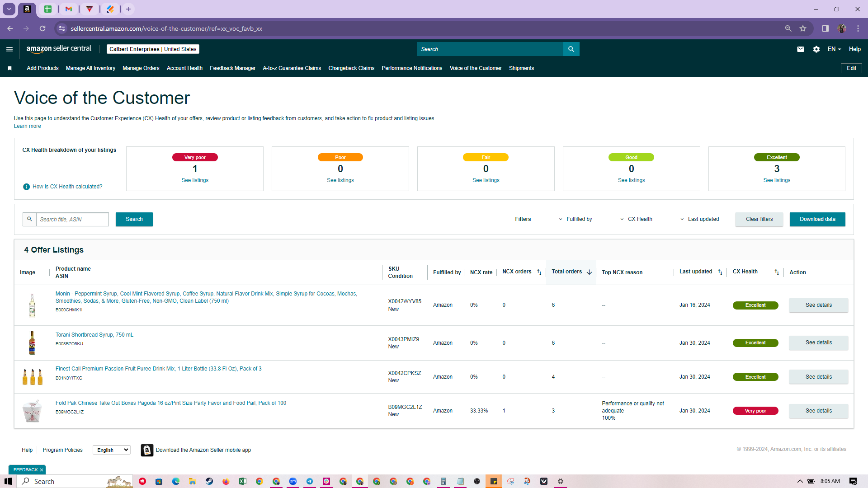The width and height of the screenshot is (868, 488).
Task: Open Account Health
Action: [x=184, y=68]
